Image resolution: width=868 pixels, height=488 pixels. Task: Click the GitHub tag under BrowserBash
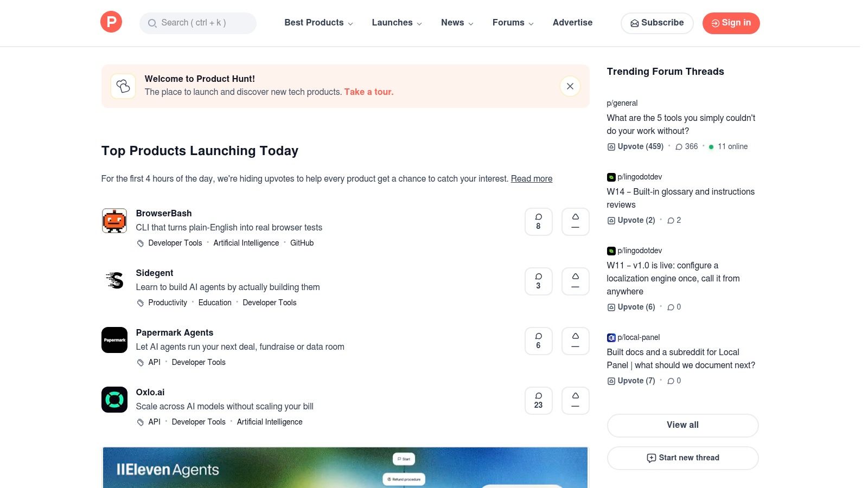point(302,243)
